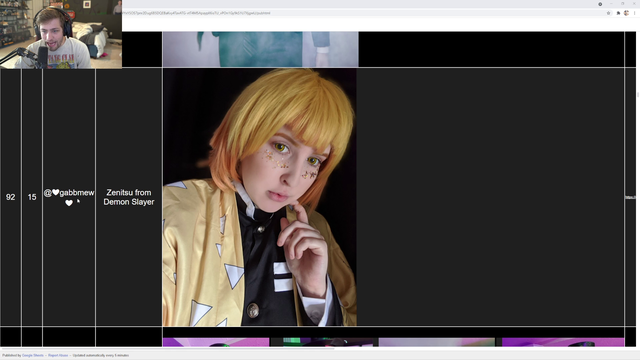Click the teal image in the row above
Image resolution: width=640 pixels, height=360 pixels.
[260, 49]
